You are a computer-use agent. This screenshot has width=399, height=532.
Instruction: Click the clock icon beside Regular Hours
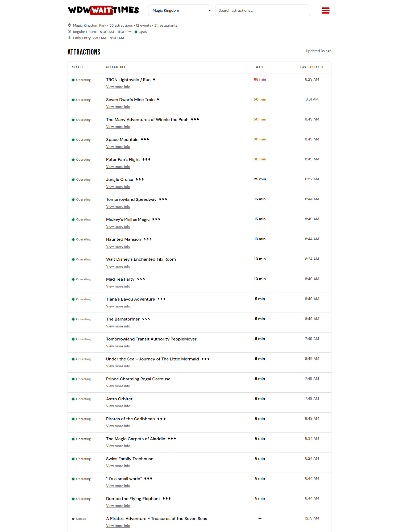tap(69, 32)
